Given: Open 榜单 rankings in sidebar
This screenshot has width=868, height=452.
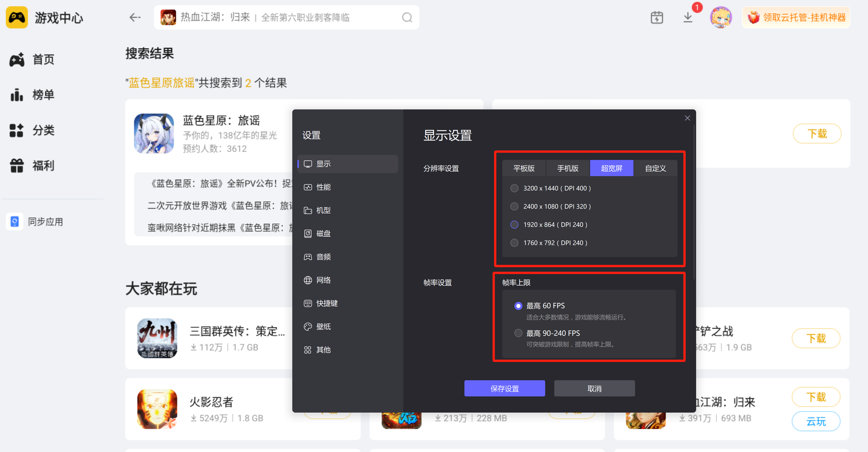Looking at the screenshot, I should tap(43, 95).
